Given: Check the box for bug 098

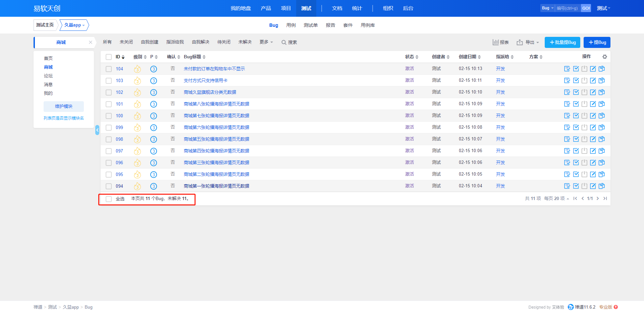Looking at the screenshot, I should click(x=109, y=139).
